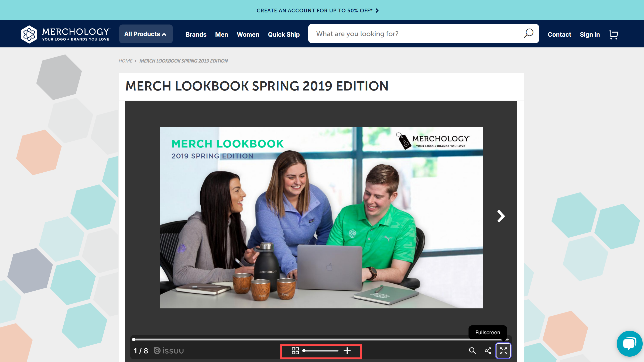This screenshot has width=644, height=362.
Task: Expand the create account promo banner arrow
Action: pos(377,11)
